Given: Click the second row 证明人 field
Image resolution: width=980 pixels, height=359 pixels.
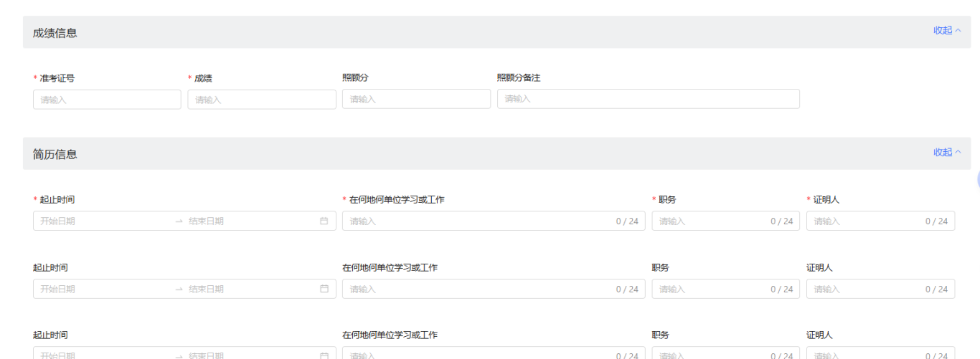Looking at the screenshot, I should click(864, 289).
